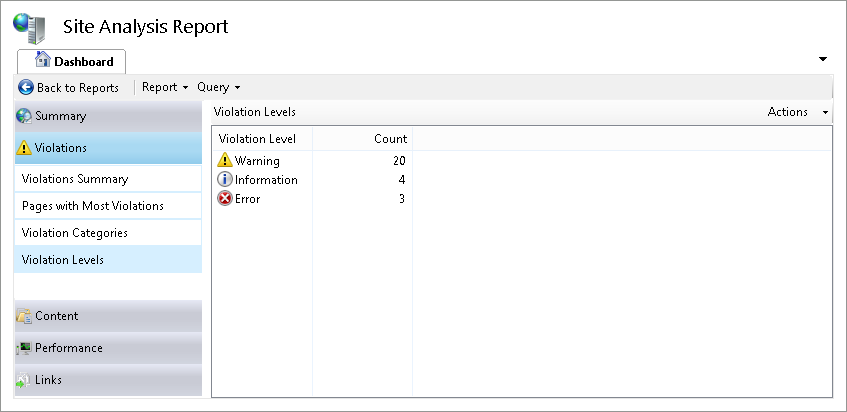Open the tab list arrow at top right

[823, 59]
